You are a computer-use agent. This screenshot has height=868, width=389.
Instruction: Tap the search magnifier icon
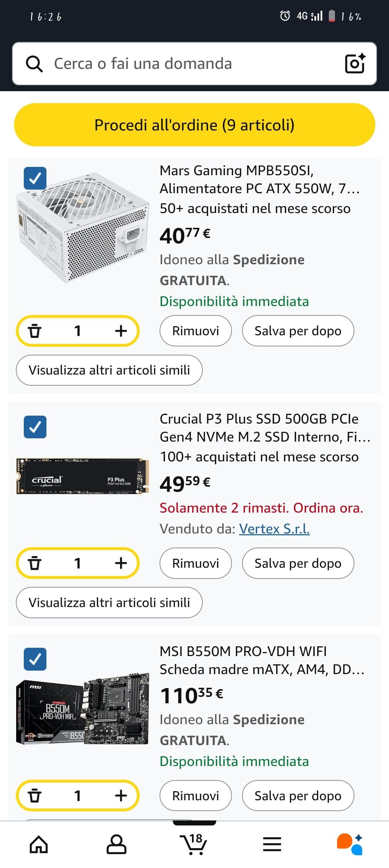click(x=35, y=64)
